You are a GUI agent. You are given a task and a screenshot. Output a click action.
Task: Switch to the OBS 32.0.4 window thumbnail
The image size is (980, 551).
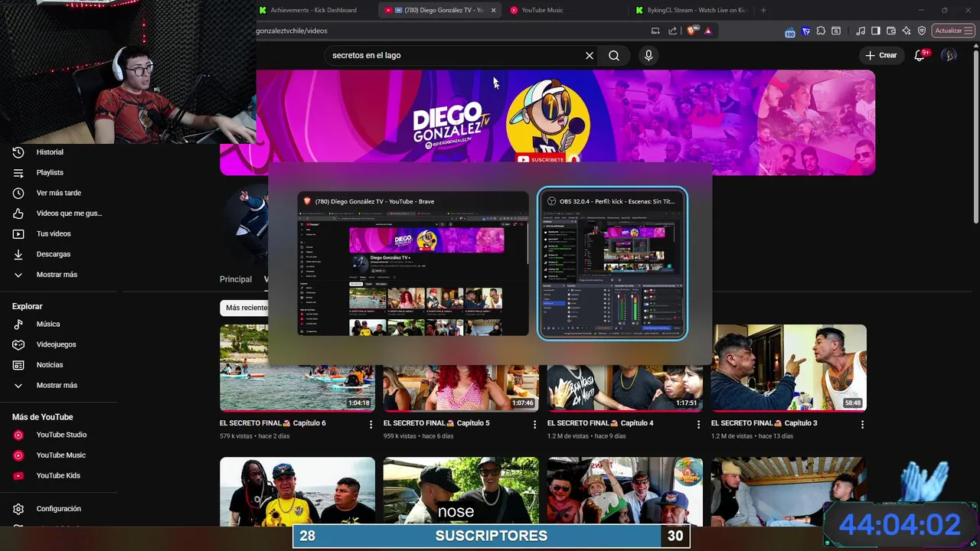point(612,262)
